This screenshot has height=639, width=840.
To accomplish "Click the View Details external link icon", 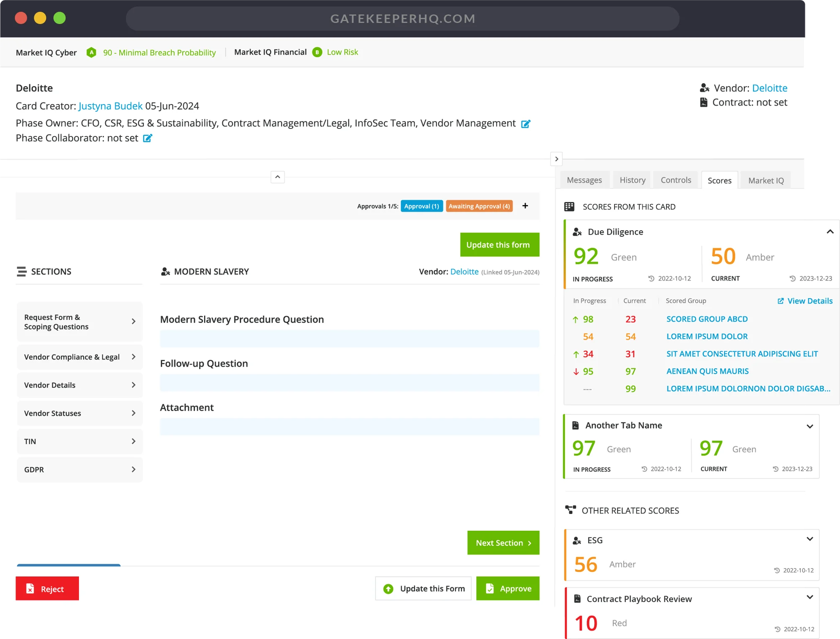I will (x=780, y=301).
